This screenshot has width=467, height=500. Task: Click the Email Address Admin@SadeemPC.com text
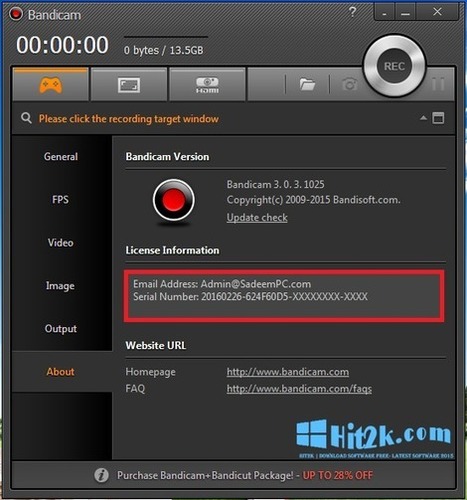pyautogui.click(x=222, y=284)
